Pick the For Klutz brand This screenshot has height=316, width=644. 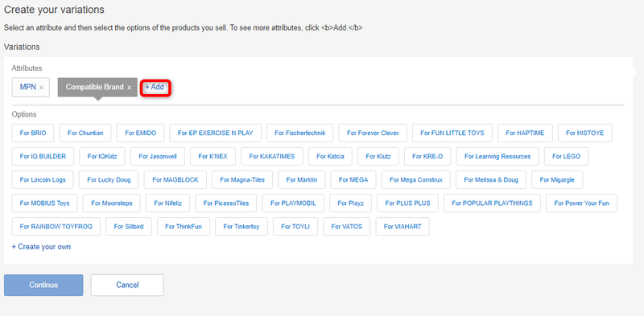pyautogui.click(x=378, y=156)
